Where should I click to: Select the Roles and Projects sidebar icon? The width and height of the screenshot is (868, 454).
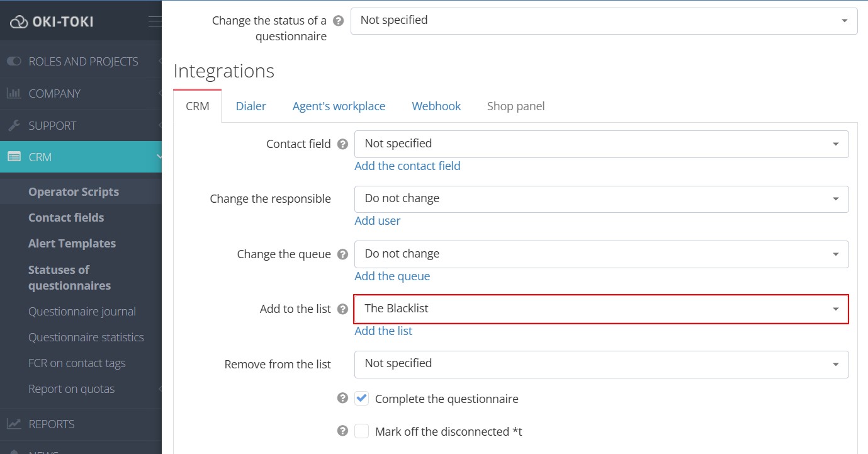(x=15, y=61)
